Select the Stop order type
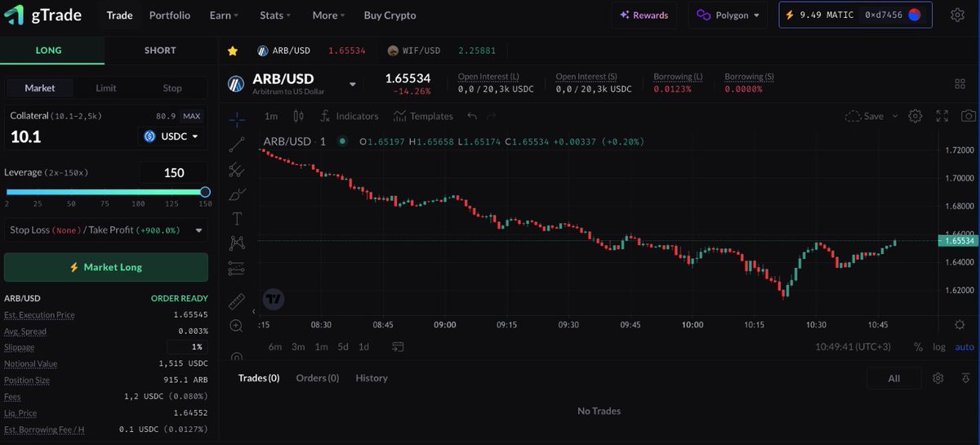The image size is (980, 445). pos(172,88)
